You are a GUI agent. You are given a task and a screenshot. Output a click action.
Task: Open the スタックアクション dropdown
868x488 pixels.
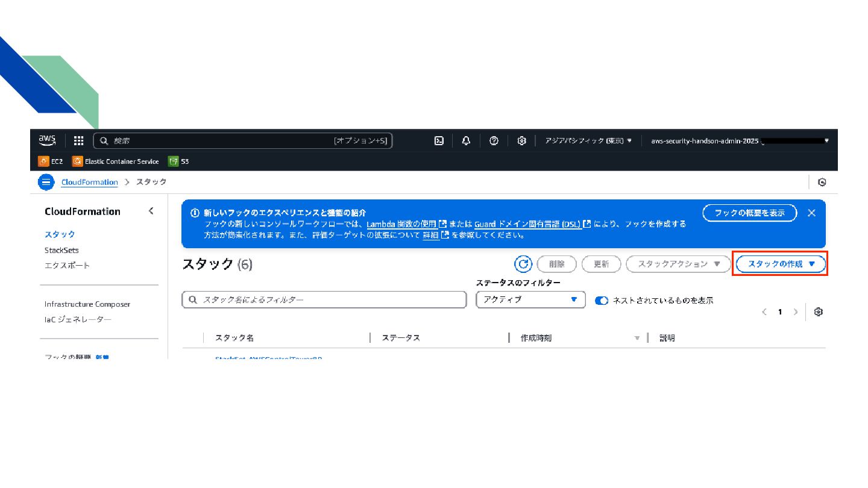[679, 264]
